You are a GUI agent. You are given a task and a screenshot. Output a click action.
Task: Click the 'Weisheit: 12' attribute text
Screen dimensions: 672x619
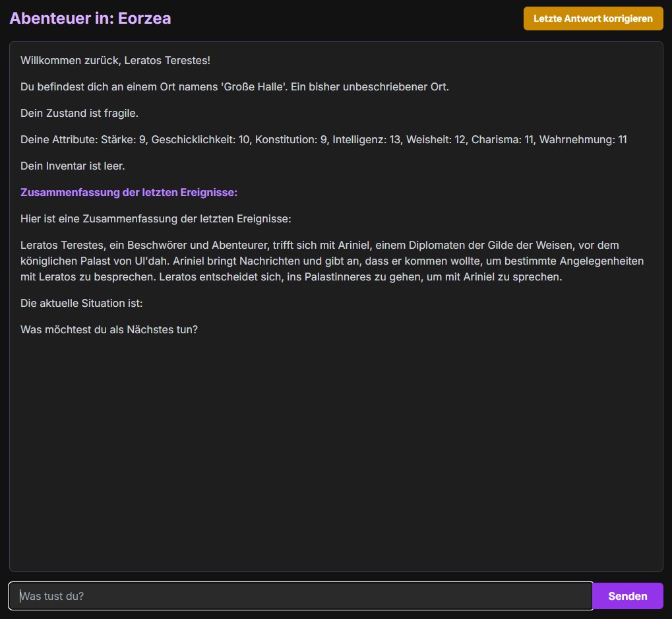pos(435,140)
